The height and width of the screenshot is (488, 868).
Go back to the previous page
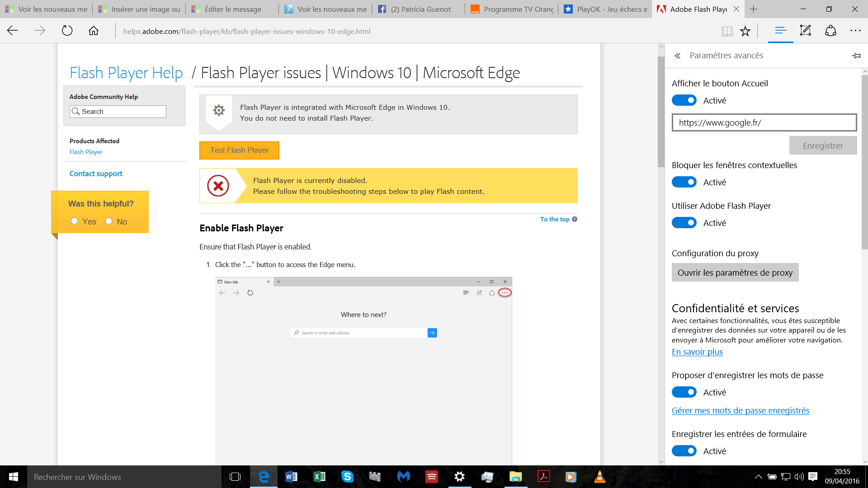click(x=13, y=31)
